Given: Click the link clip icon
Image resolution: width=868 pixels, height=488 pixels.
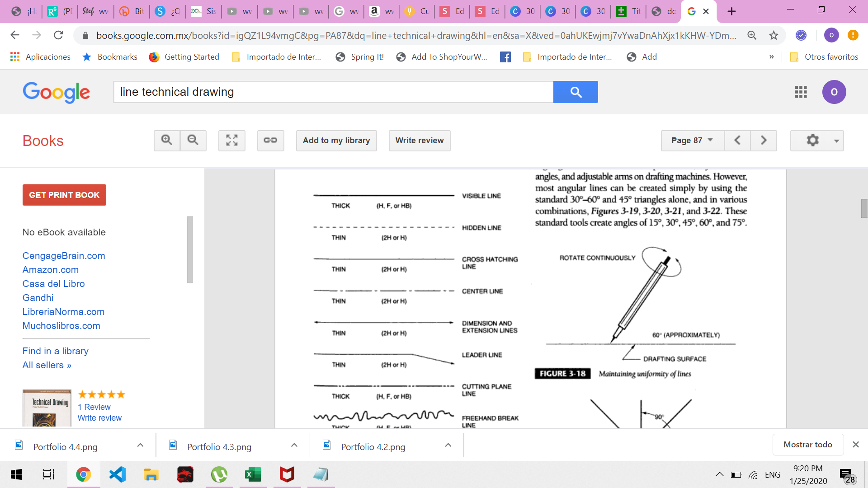Looking at the screenshot, I should [x=270, y=141].
